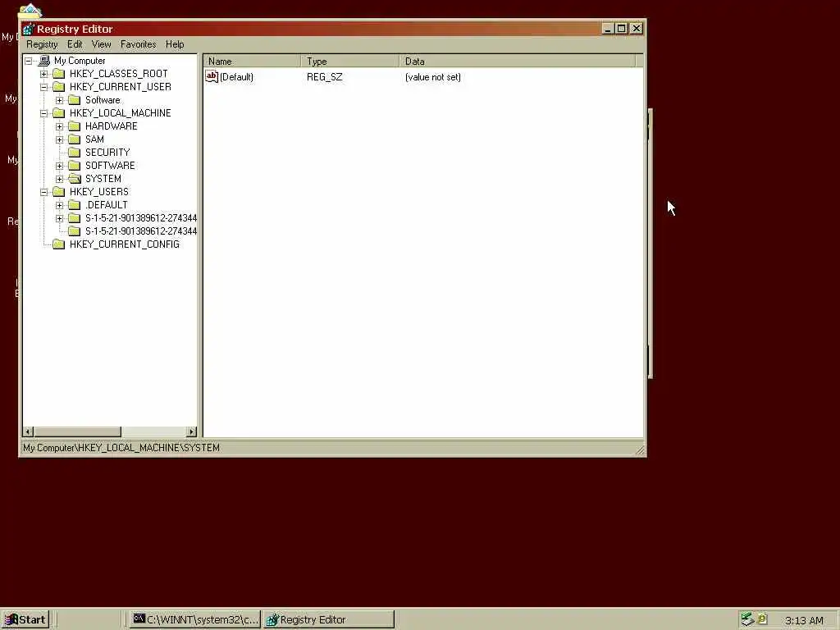The height and width of the screenshot is (630, 840).
Task: Click the status bar registry key path
Action: [121, 448]
